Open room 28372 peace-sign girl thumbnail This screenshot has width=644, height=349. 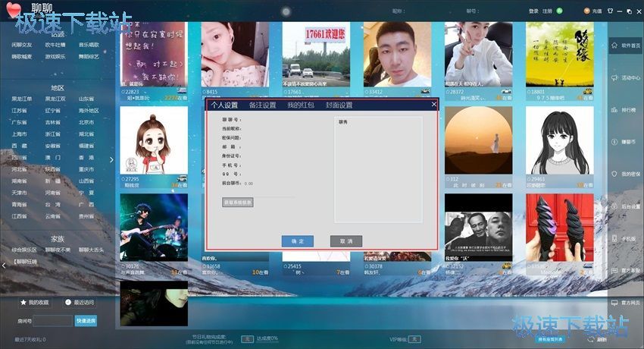pyautogui.click(x=479, y=55)
